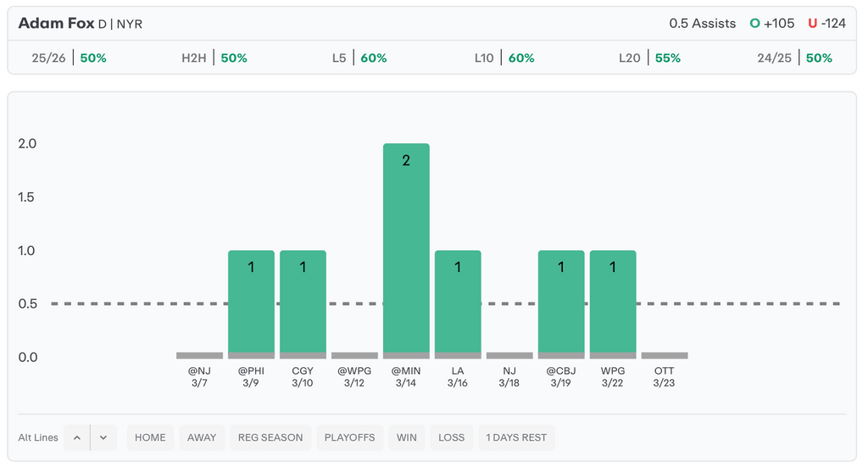
Task: Switch to the H2H 50% stat
Action: pyautogui.click(x=214, y=58)
